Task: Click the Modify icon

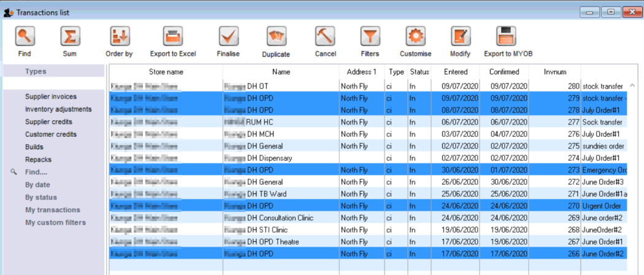Action: 460,37
